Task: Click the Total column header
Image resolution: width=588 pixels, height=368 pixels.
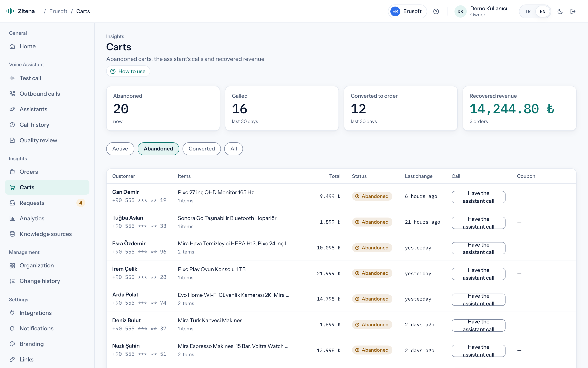Action: click(335, 176)
